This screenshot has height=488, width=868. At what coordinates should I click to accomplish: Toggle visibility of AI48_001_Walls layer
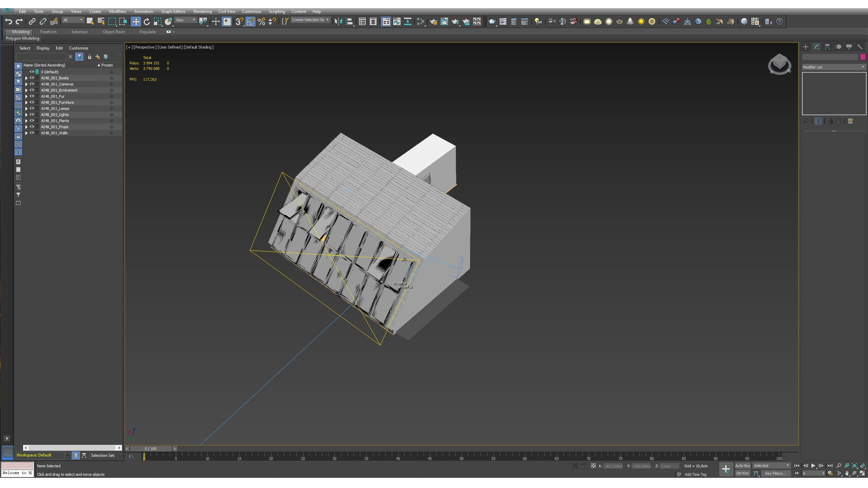click(x=32, y=133)
